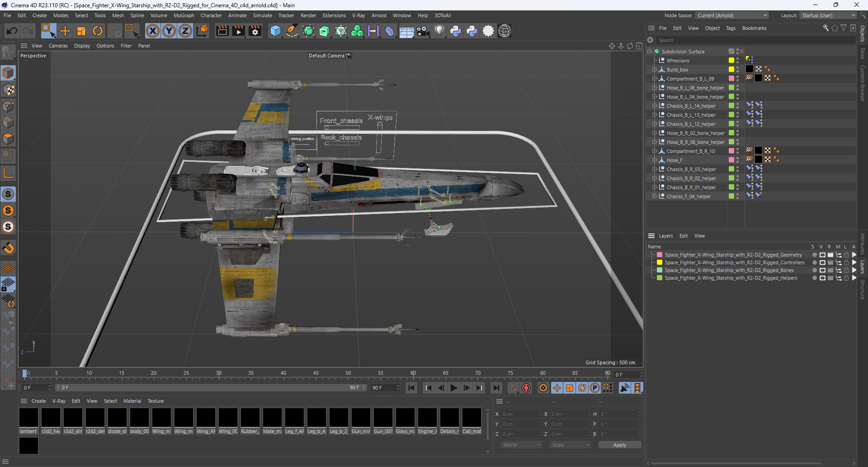Click the pink color swatch of Rigged_Geometry layer
Image resolution: width=868 pixels, height=467 pixels.
660,255
